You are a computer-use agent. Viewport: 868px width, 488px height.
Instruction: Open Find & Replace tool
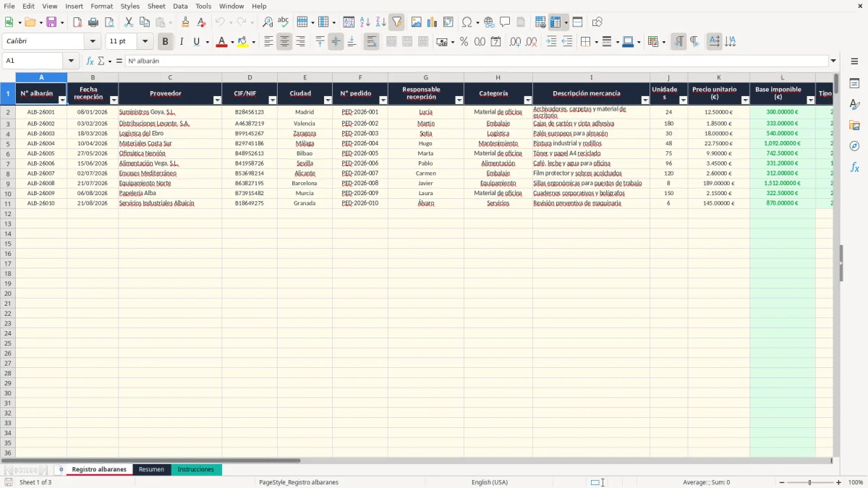(x=268, y=22)
